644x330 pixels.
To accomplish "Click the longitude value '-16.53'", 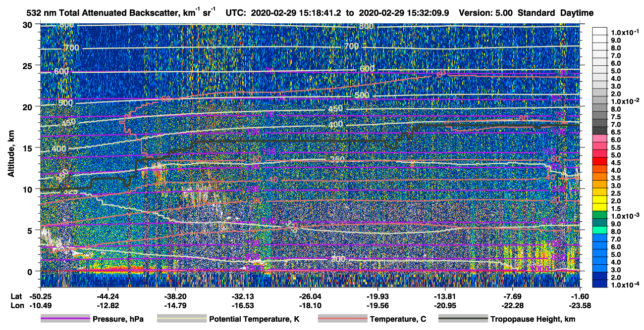I will [243, 305].
